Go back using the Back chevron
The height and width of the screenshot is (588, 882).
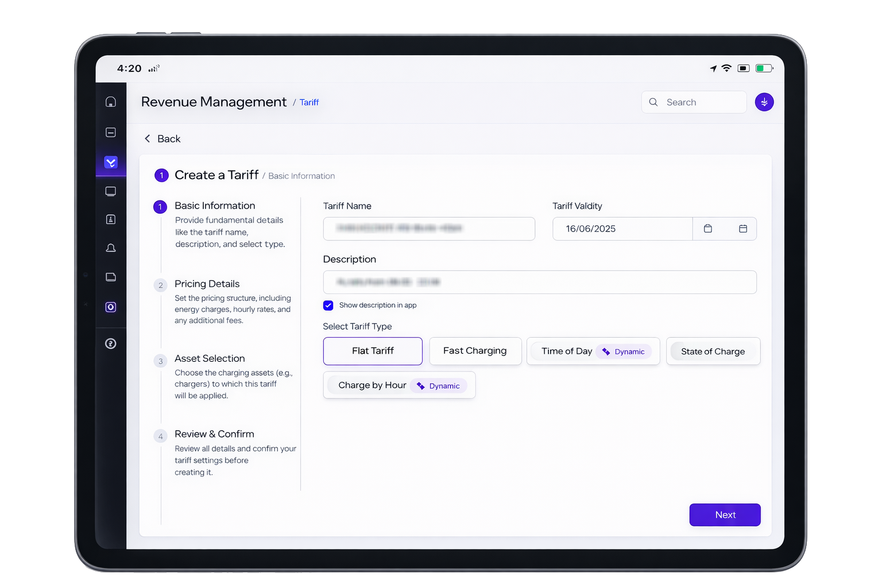click(x=148, y=139)
